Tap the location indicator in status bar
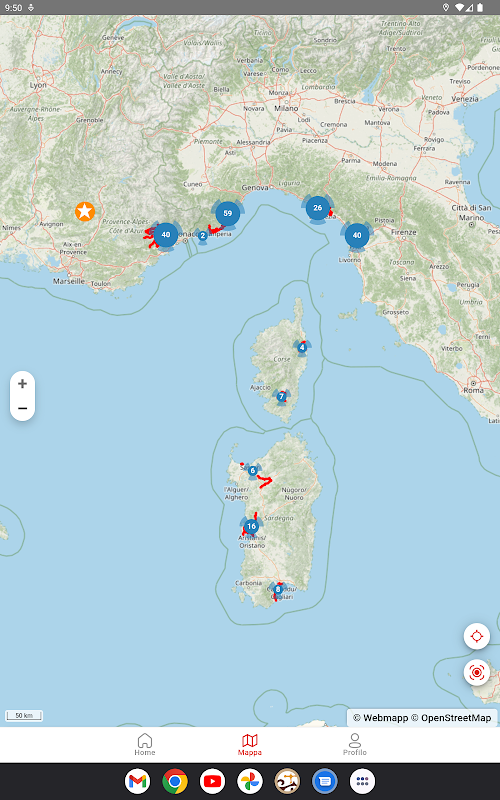 445,7
